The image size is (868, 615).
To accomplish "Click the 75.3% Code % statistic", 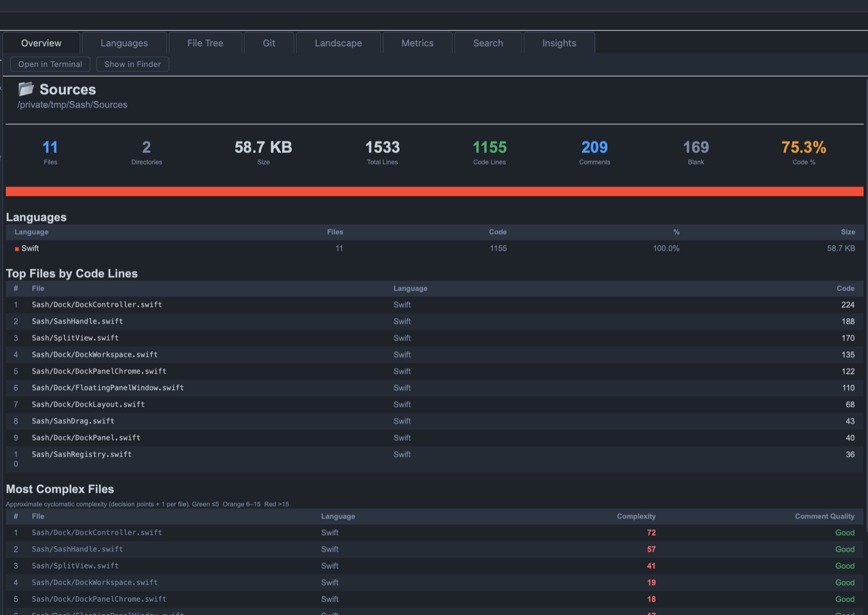I will (x=804, y=152).
